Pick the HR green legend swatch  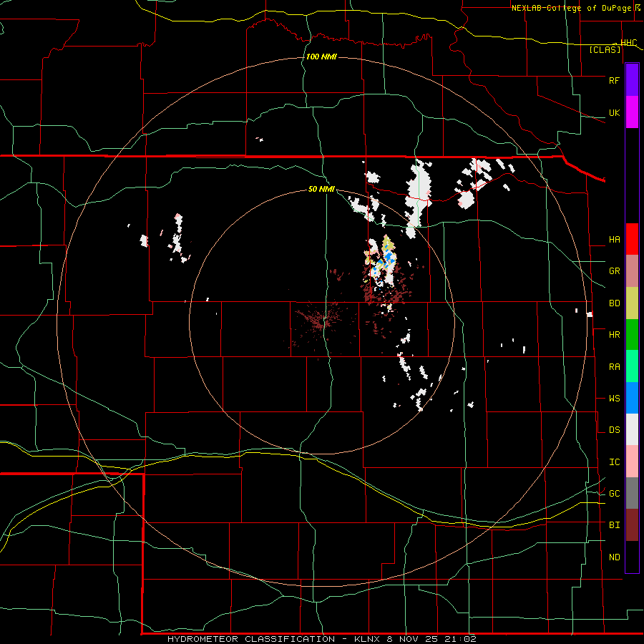[632, 335]
